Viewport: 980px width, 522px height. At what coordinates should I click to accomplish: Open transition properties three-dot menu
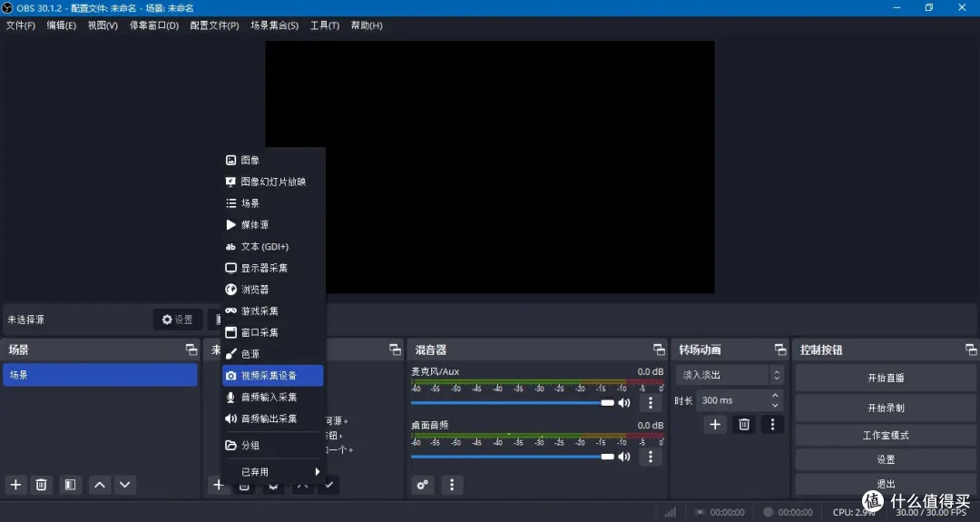pyautogui.click(x=772, y=425)
